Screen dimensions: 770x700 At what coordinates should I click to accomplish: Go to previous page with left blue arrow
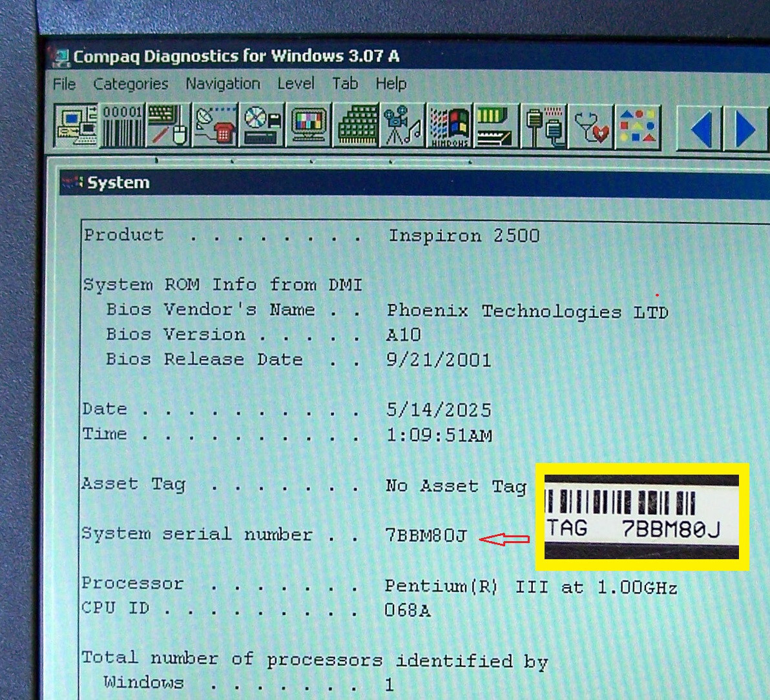pyautogui.click(x=700, y=129)
